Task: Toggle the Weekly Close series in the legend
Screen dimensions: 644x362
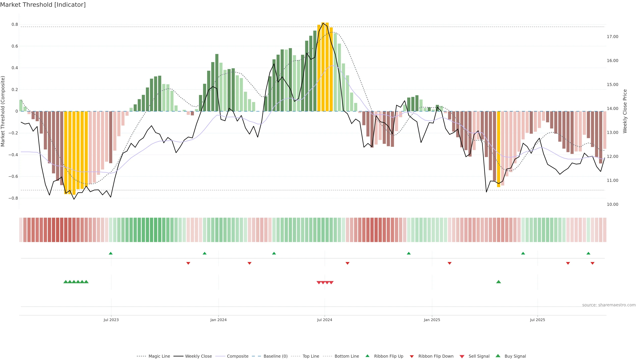Action: click(x=198, y=356)
